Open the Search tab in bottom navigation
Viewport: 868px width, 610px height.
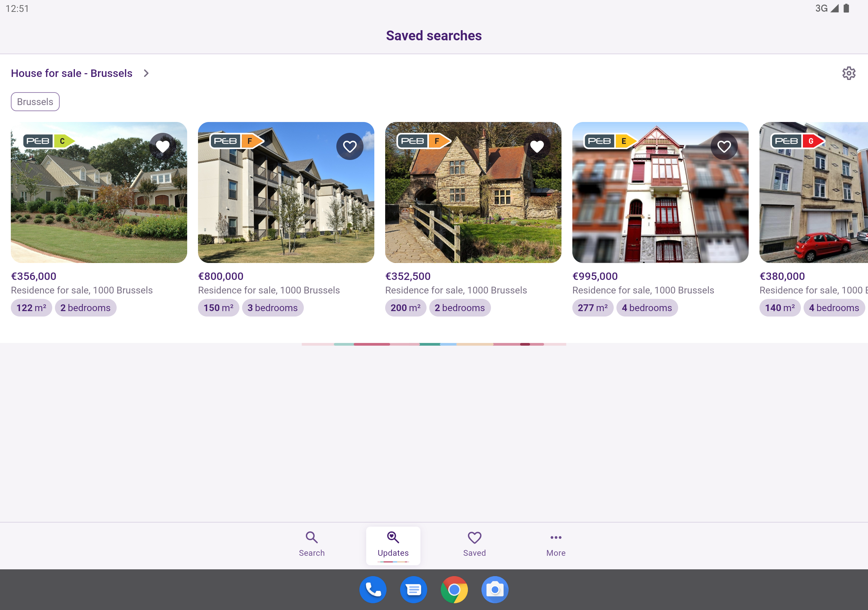pos(312,545)
